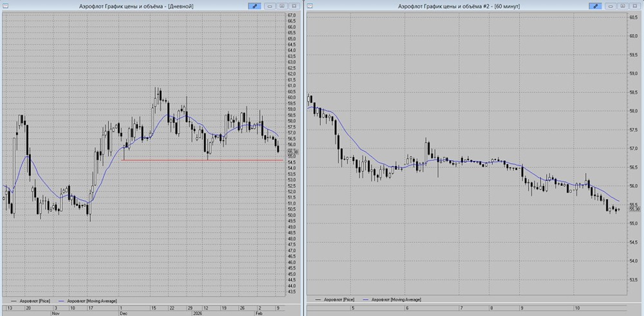Click the 'Feb' month label on daily time axis
This screenshot has width=644, height=316.
coord(259,313)
